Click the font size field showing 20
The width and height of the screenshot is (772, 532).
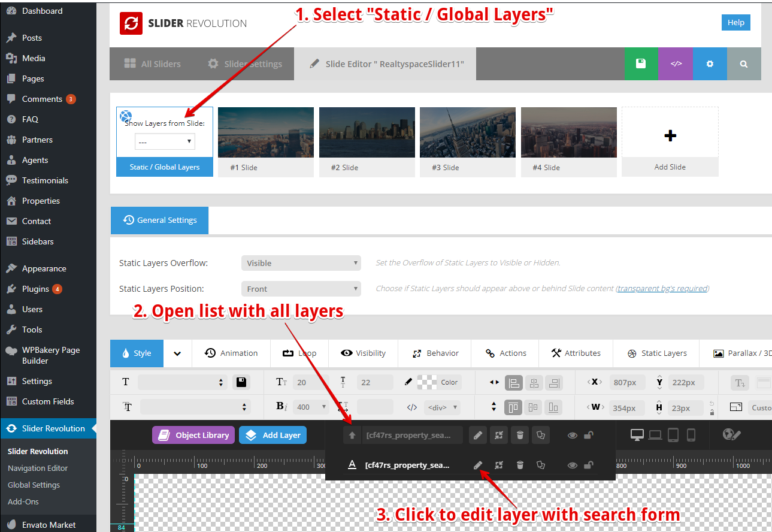coord(311,382)
